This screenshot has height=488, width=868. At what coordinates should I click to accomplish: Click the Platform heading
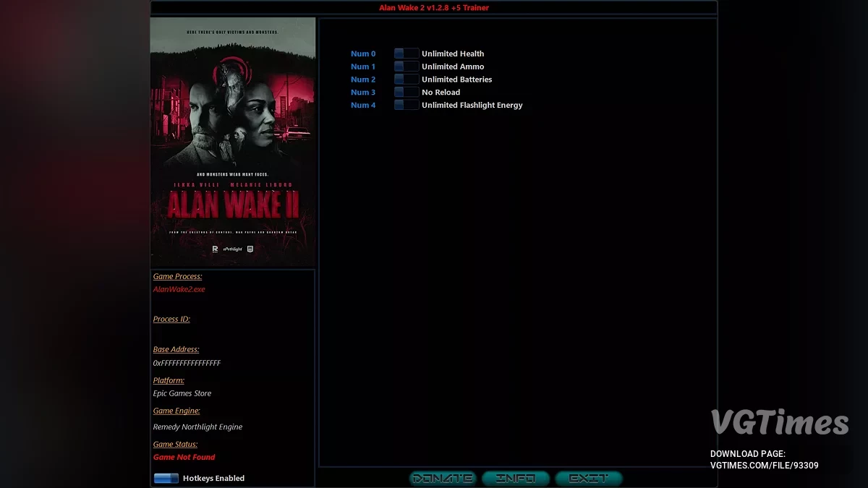pyautogui.click(x=169, y=380)
